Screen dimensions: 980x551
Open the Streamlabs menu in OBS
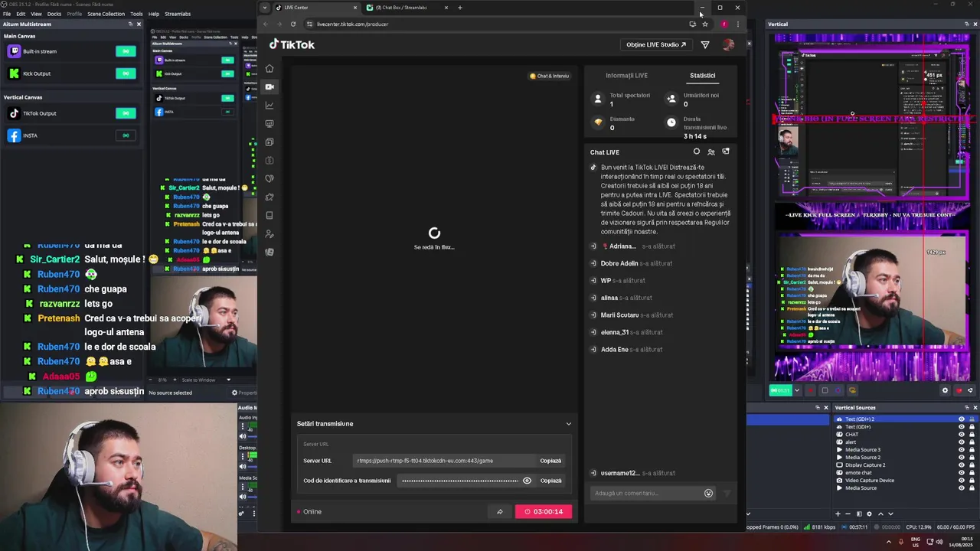click(x=178, y=14)
